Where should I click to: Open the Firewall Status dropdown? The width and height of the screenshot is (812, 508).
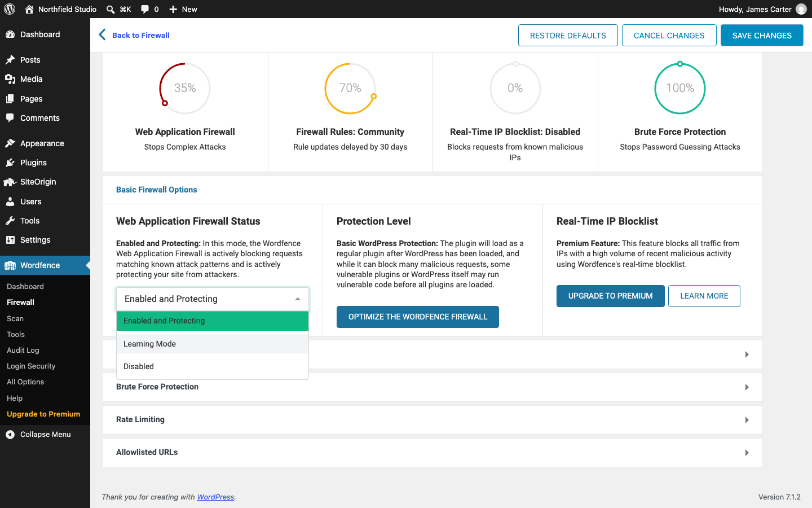point(213,299)
